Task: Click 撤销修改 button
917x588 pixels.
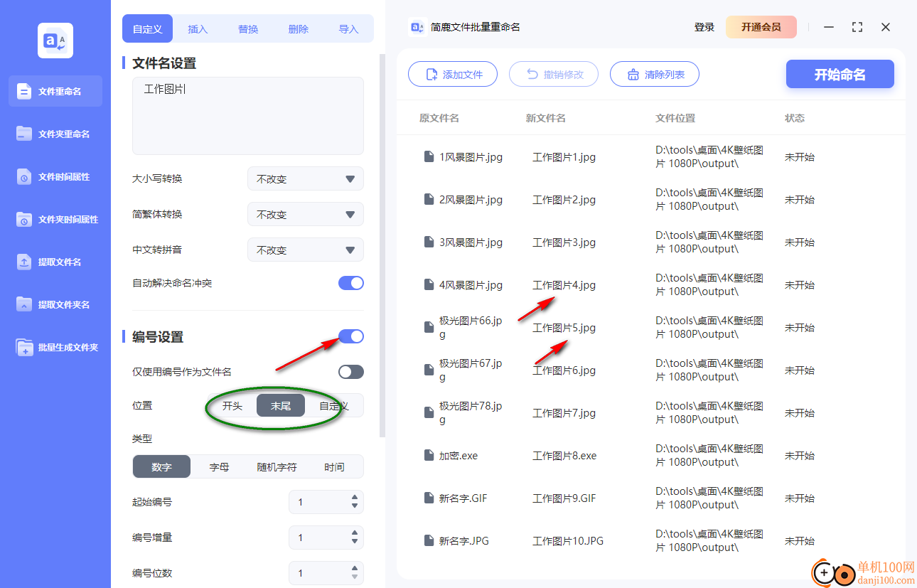Action: 554,74
